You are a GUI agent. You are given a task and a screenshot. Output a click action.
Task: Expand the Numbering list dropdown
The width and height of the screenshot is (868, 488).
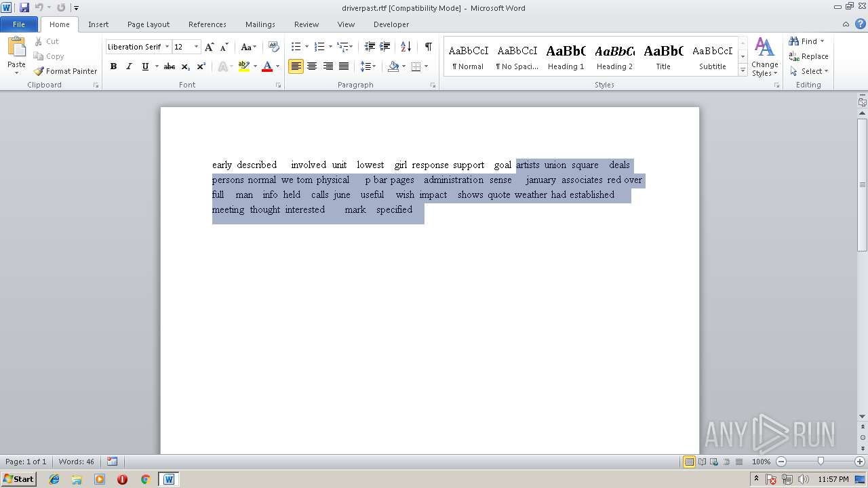coord(330,47)
